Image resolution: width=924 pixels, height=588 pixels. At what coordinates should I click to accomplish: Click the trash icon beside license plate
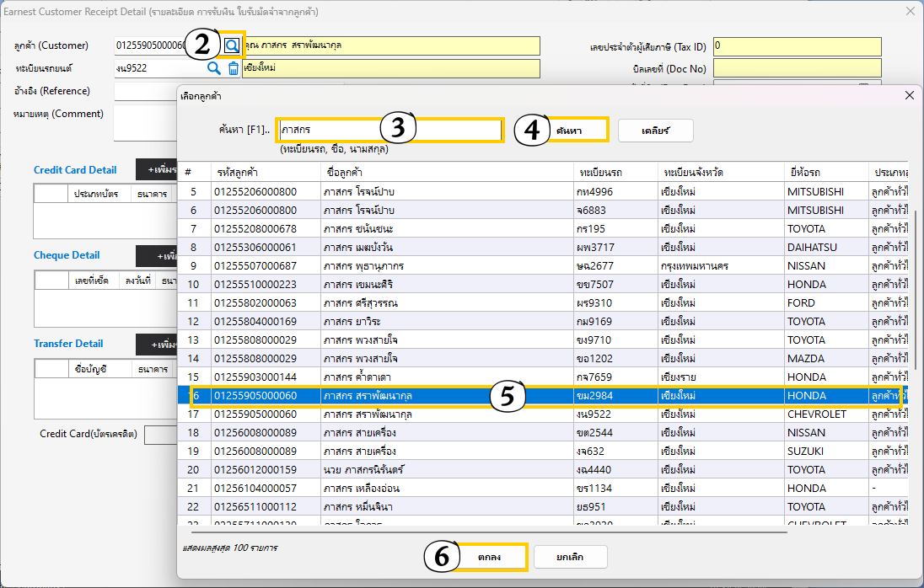(x=234, y=68)
